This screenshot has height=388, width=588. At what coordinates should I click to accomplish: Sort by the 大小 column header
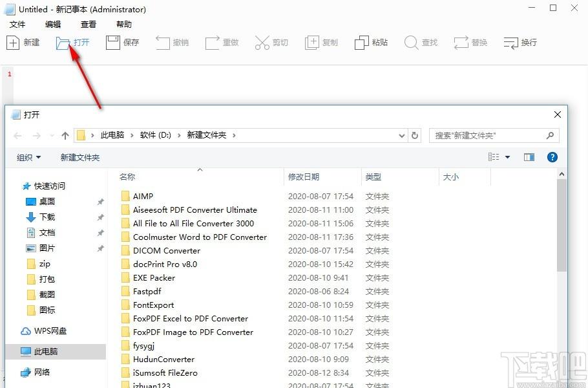[451, 177]
